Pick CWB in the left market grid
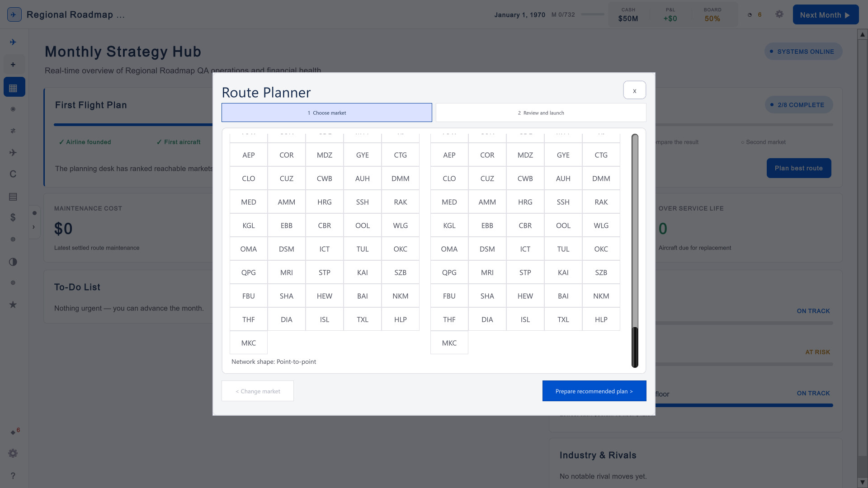Image resolution: width=868 pixels, height=488 pixels. 325,178
